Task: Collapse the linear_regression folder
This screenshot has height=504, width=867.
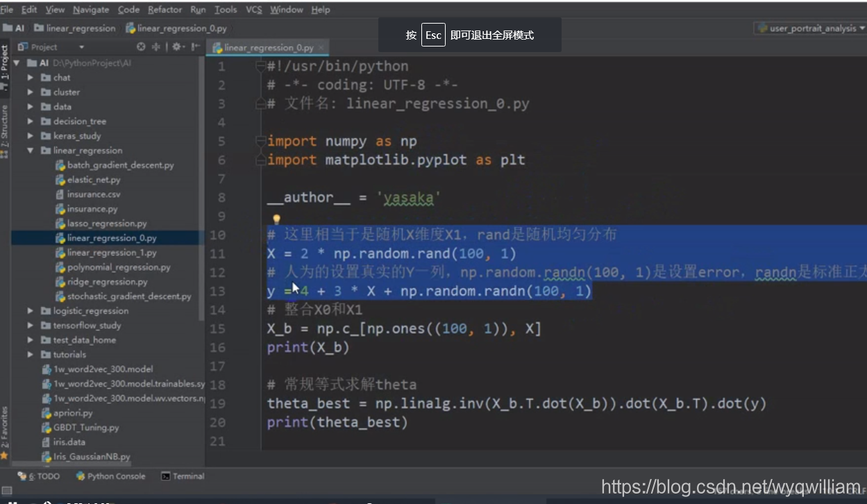Action: (30, 150)
